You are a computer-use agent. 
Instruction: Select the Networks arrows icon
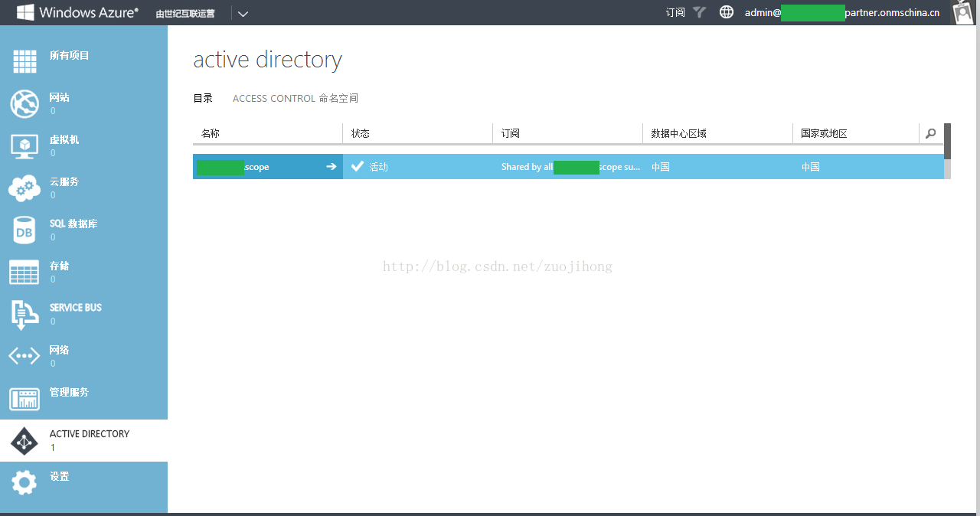[24, 356]
